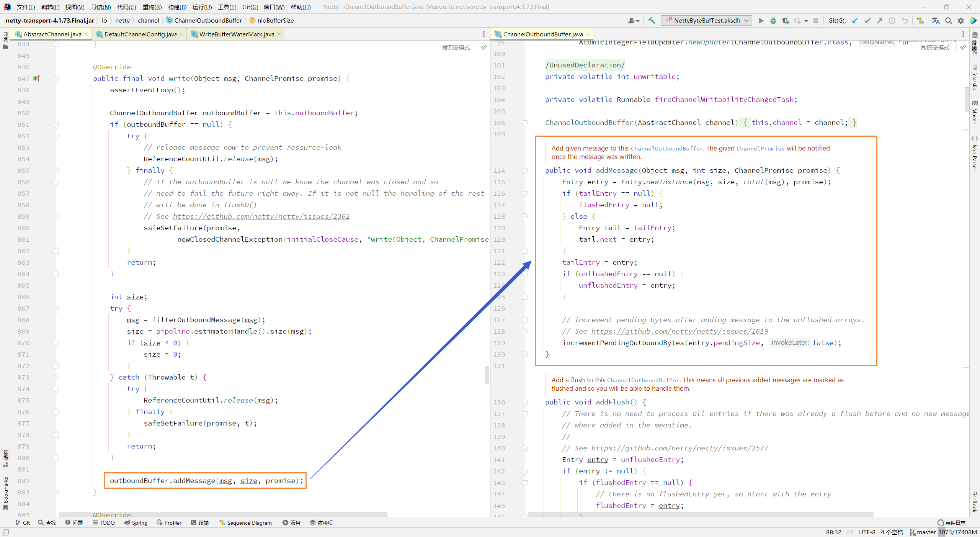
Task: Switch to WriteBufferWaterMark.java tab
Action: pyautogui.click(x=237, y=34)
